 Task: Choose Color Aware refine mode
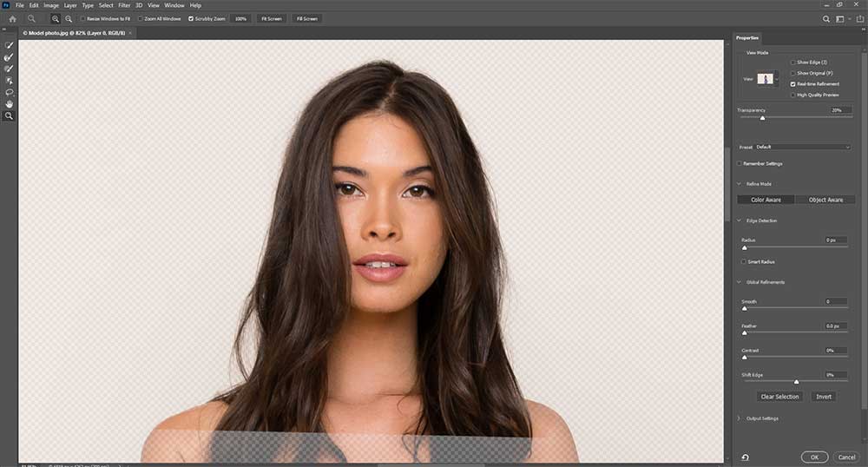tap(766, 200)
